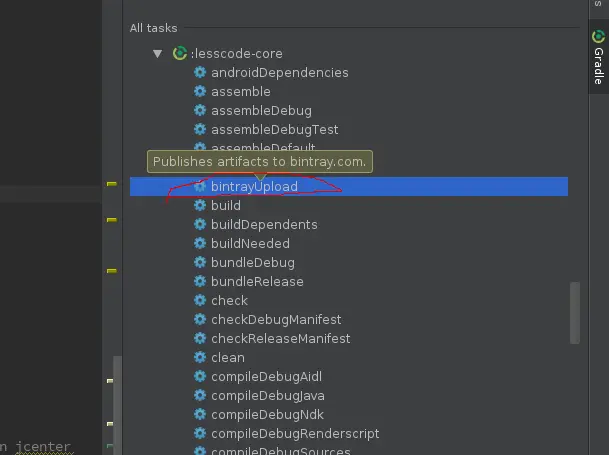Open the Gradle side tab

[x=599, y=57]
